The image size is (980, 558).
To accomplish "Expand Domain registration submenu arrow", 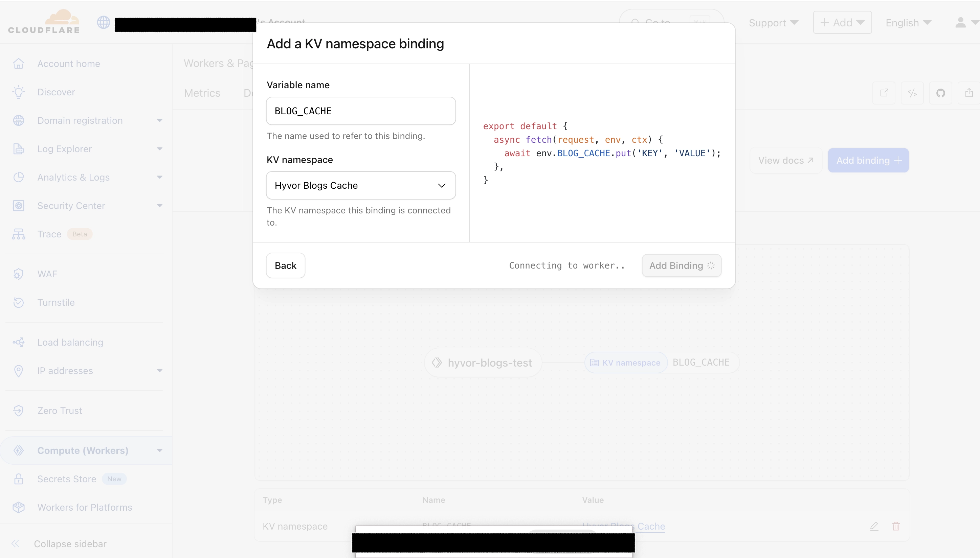I will click(x=159, y=120).
